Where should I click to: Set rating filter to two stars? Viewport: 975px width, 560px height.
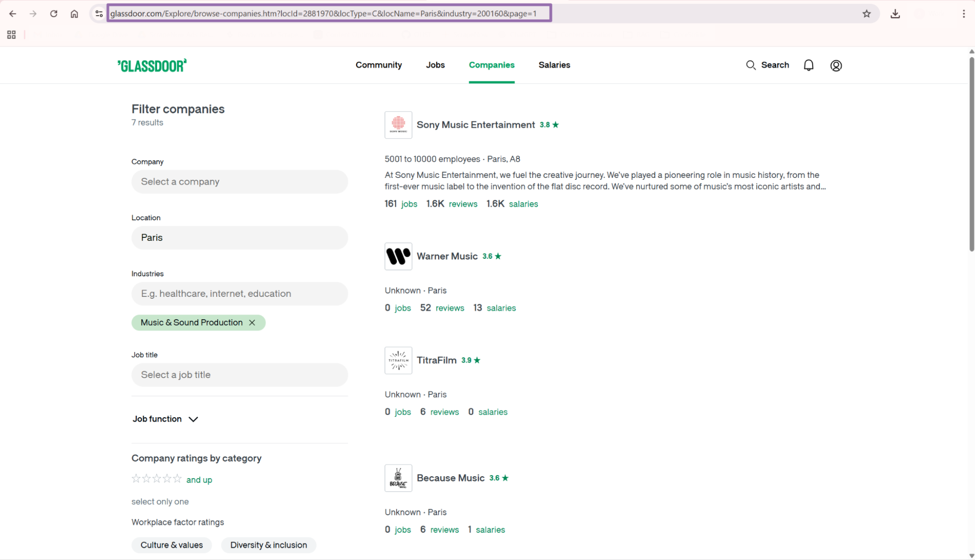click(x=146, y=479)
